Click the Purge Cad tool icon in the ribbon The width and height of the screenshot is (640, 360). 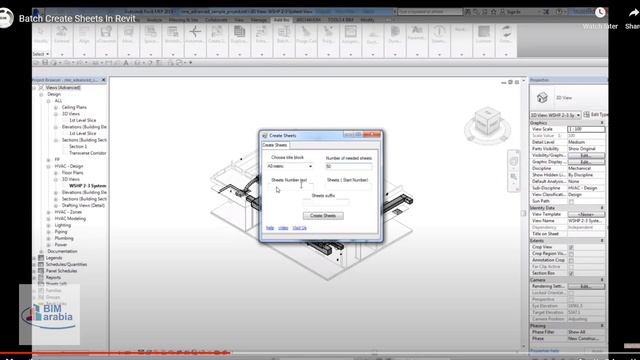click(306, 32)
